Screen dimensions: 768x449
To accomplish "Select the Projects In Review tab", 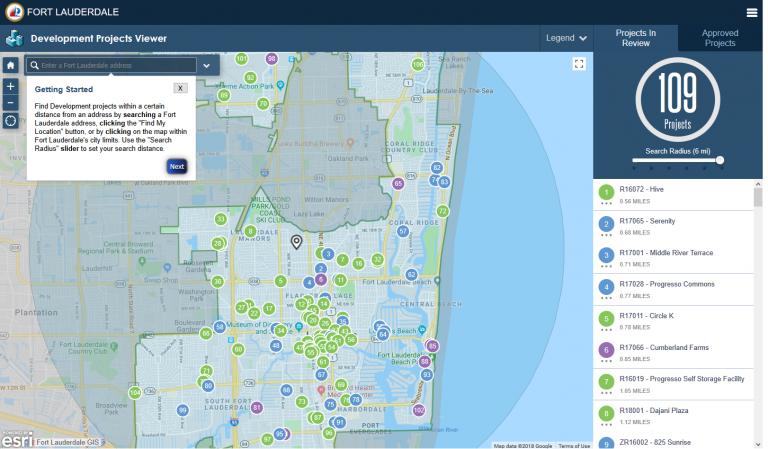I will pos(636,38).
